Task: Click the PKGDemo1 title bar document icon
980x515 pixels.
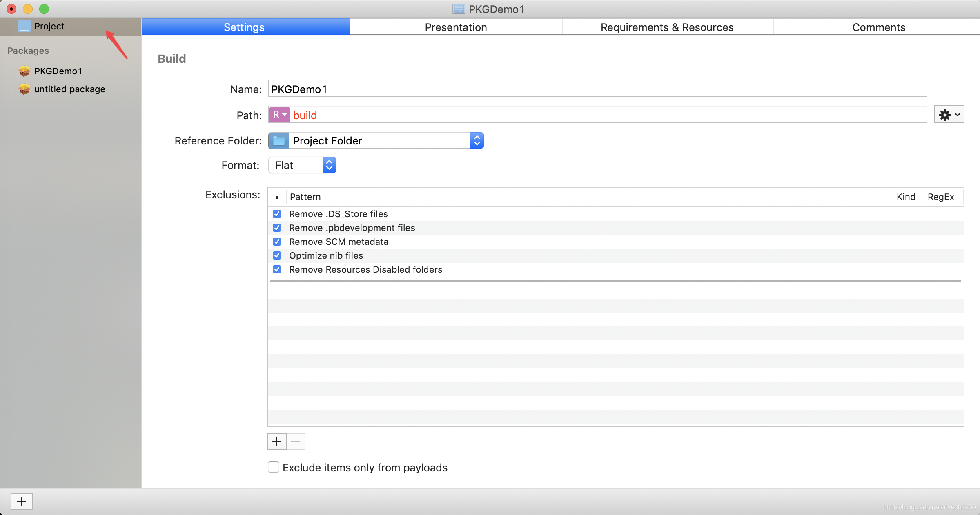Action: [x=459, y=9]
